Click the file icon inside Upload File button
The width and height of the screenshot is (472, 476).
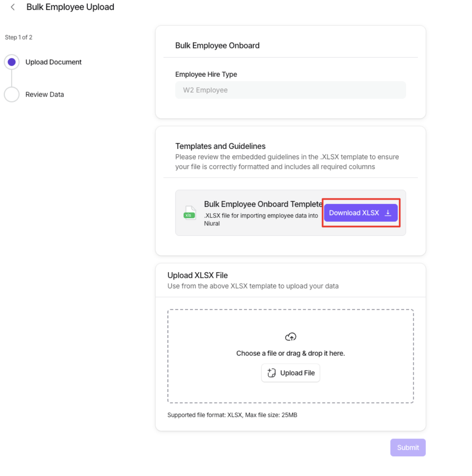(x=271, y=373)
